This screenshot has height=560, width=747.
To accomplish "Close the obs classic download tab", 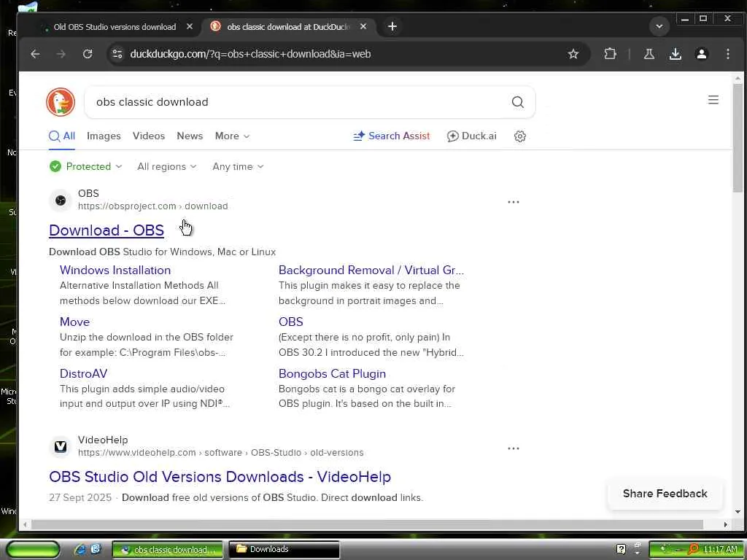I will coord(363,27).
